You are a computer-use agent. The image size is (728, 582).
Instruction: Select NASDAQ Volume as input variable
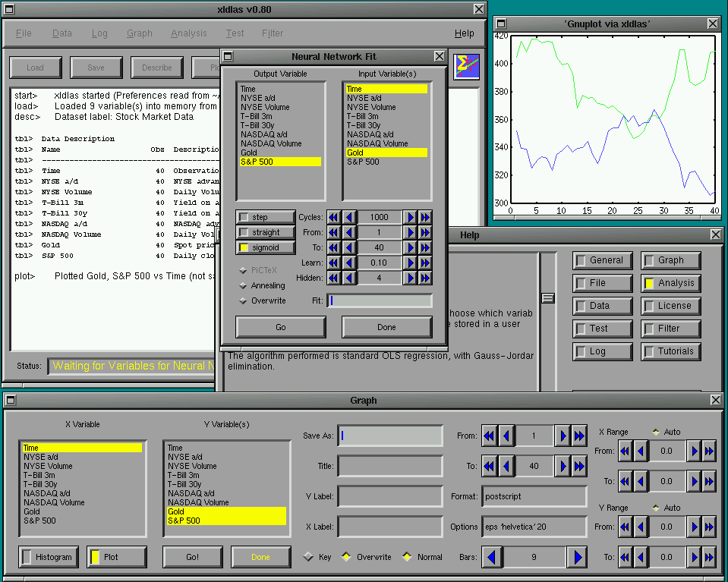pyautogui.click(x=377, y=143)
